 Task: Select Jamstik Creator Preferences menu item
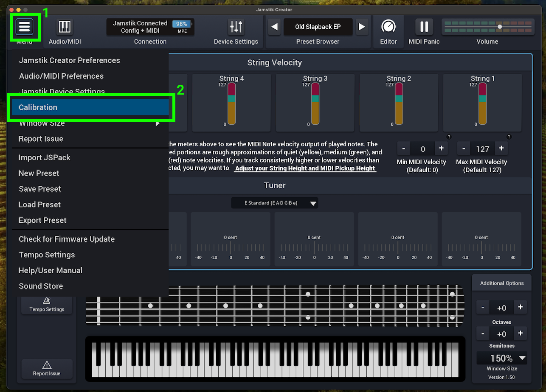click(x=90, y=60)
